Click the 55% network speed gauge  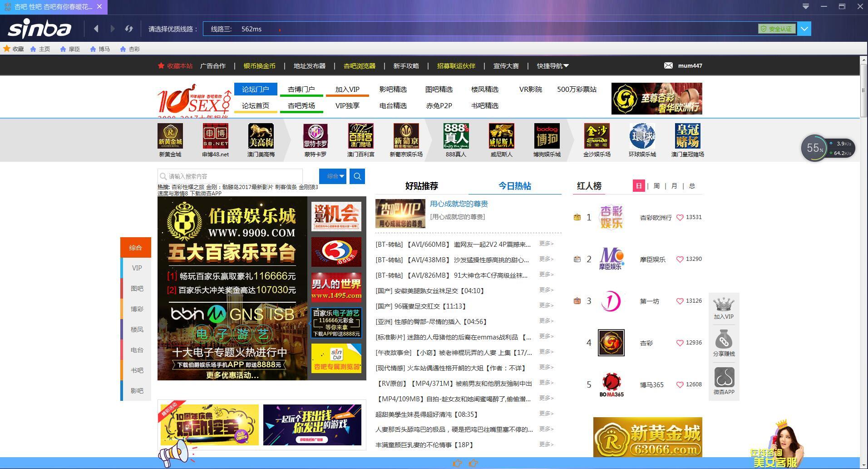click(x=815, y=148)
